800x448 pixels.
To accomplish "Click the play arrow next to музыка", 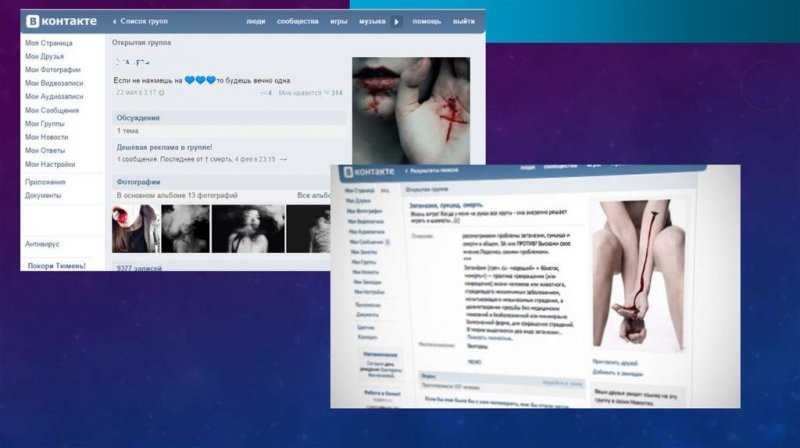I will [396, 22].
